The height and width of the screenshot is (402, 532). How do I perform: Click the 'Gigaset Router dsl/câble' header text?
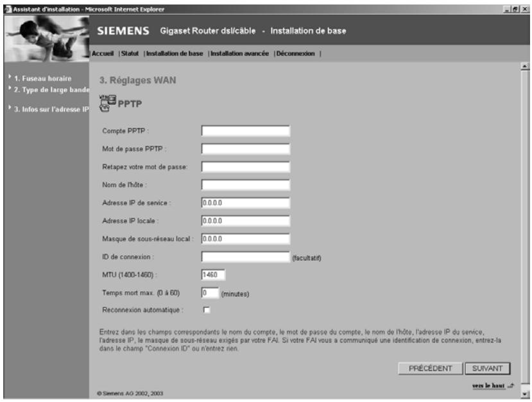coord(208,31)
